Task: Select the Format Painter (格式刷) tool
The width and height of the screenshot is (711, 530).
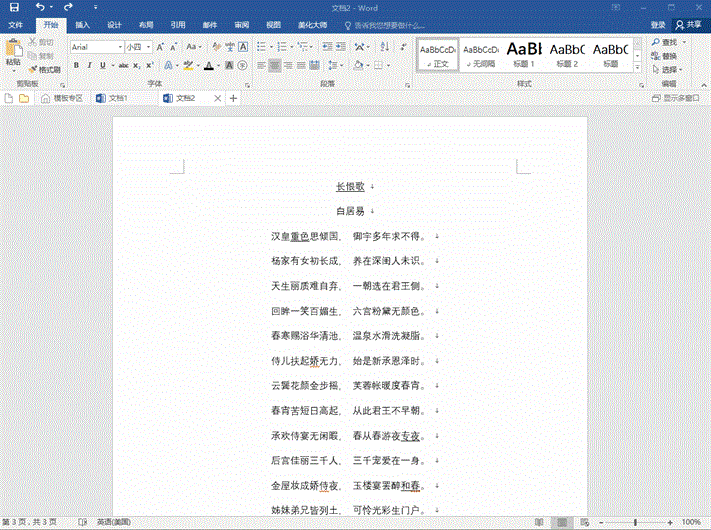Action: click(45, 69)
